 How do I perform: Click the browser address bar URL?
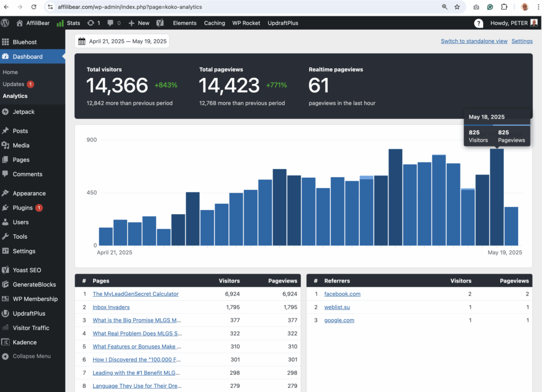coord(130,7)
